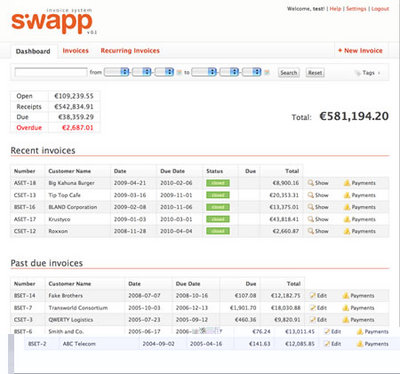Click overdue amount €2,687.01
Viewport: 400px width, 374px height.
tap(78, 128)
